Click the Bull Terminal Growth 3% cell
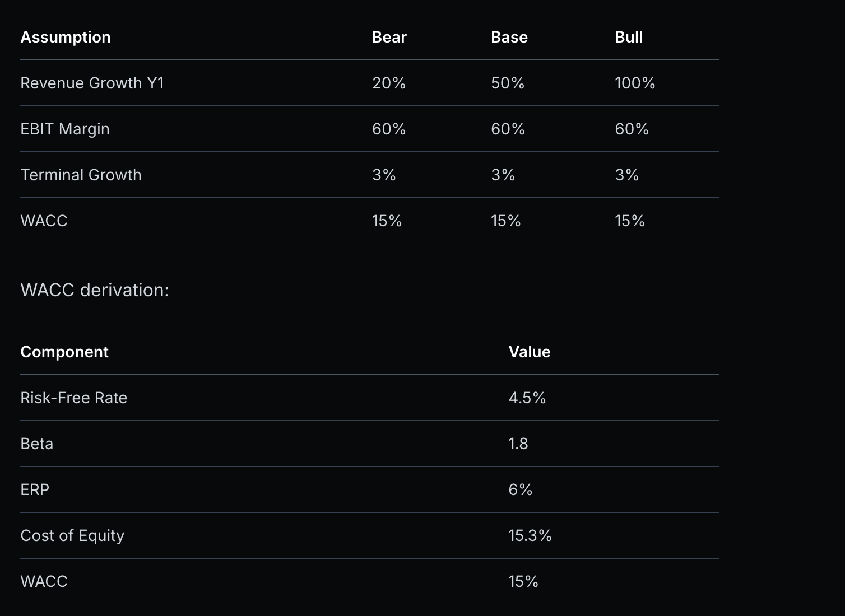The height and width of the screenshot is (616, 845). click(x=626, y=175)
